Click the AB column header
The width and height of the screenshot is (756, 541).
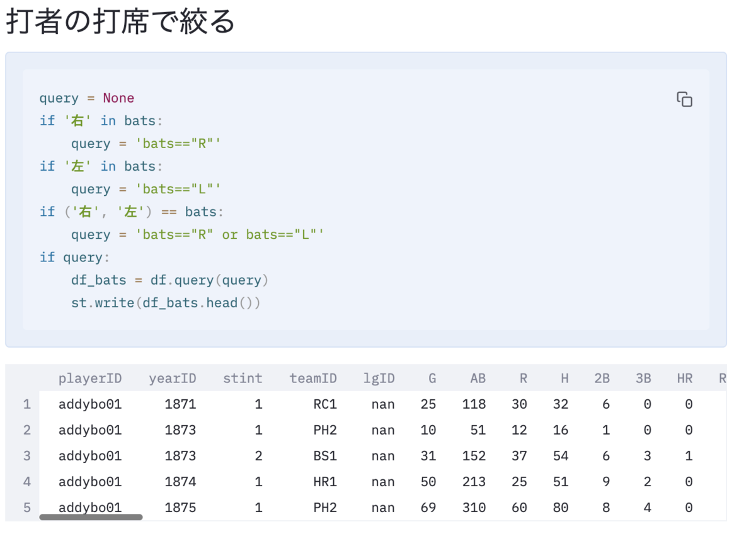pyautogui.click(x=478, y=379)
